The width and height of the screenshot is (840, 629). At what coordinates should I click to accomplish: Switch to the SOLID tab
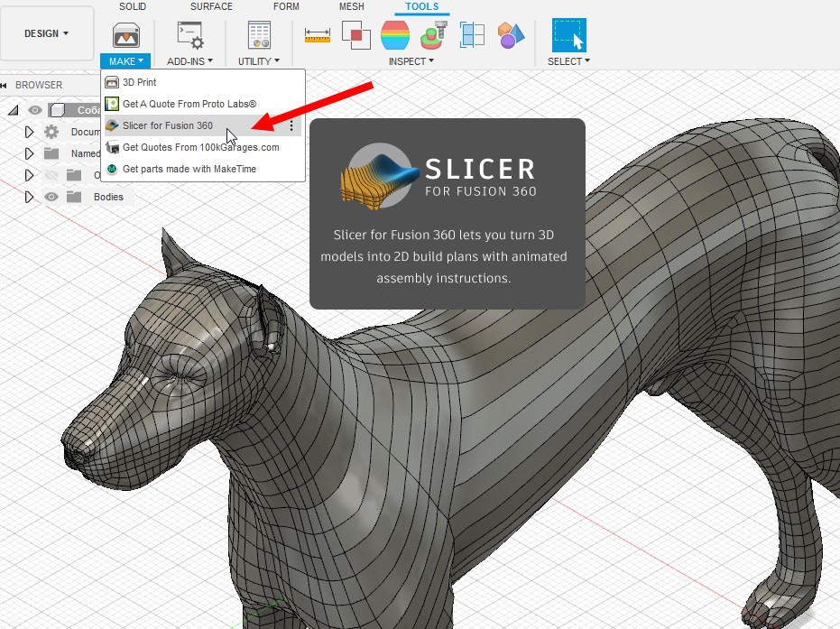(x=133, y=6)
